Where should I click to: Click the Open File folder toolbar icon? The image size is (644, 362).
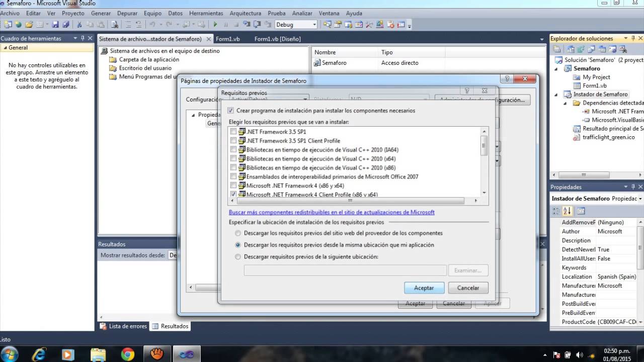29,24
